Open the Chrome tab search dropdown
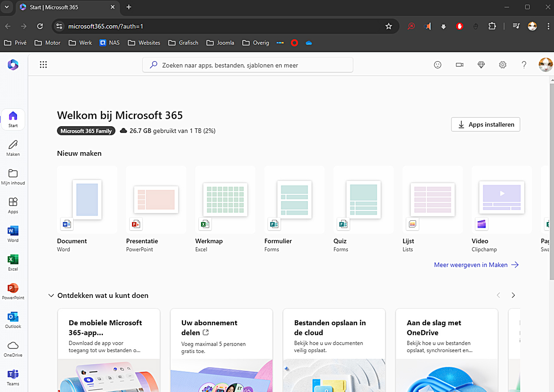The image size is (554, 392). 7,7
